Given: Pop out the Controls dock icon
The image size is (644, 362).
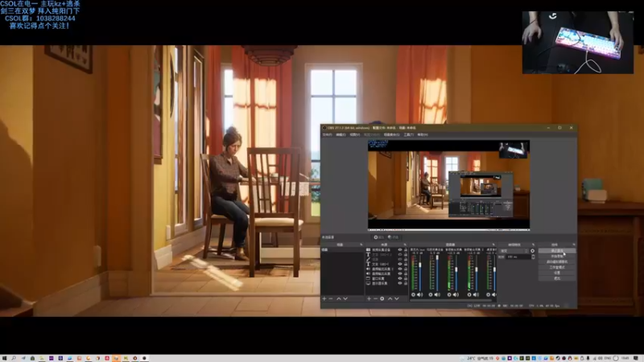Looking at the screenshot, I should click(574, 245).
